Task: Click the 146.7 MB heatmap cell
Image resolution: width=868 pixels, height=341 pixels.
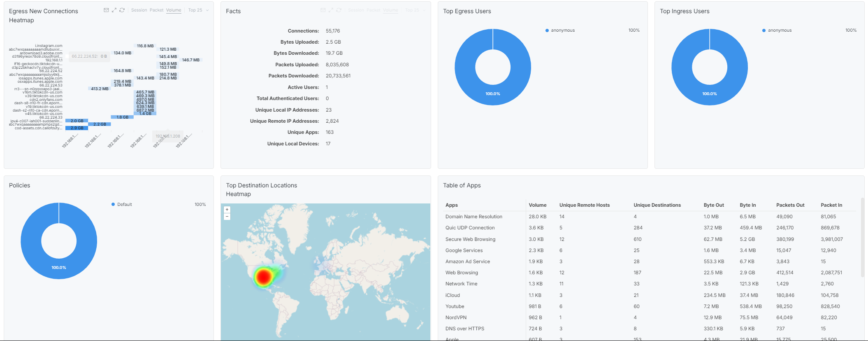Action: [191, 60]
